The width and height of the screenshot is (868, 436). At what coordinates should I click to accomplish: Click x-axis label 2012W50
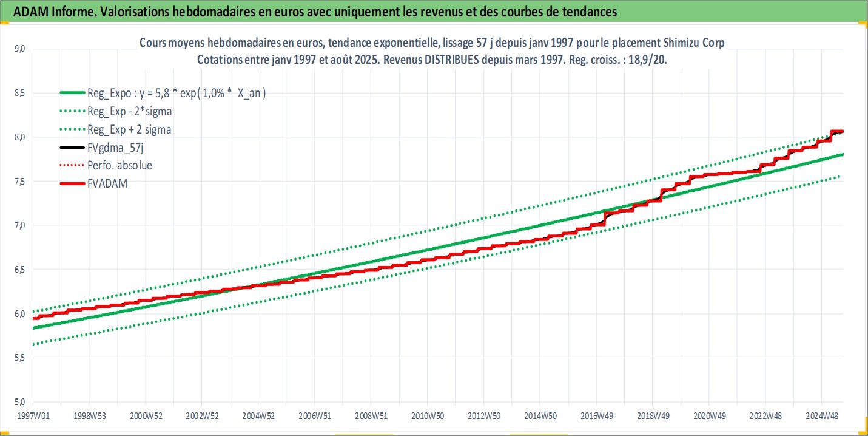coord(483,415)
